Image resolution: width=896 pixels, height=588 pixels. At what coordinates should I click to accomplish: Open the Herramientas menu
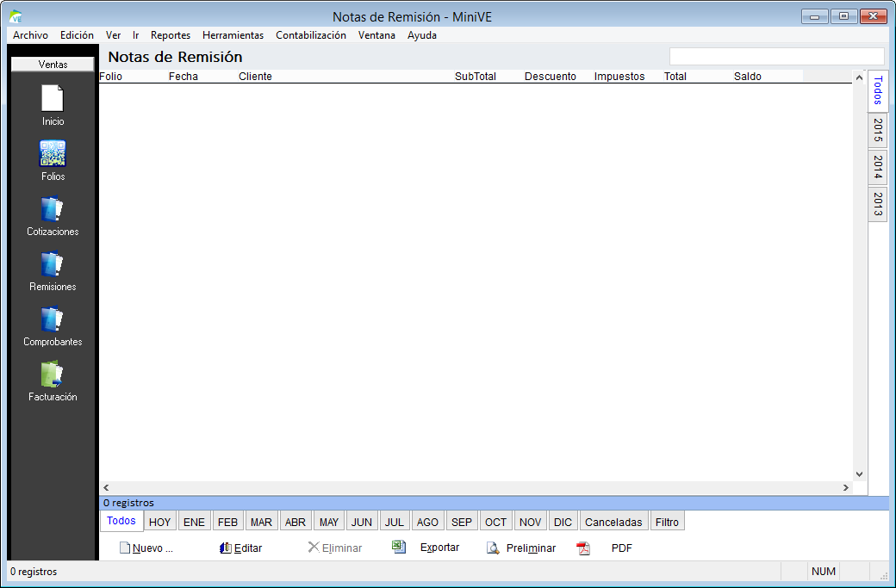(233, 35)
